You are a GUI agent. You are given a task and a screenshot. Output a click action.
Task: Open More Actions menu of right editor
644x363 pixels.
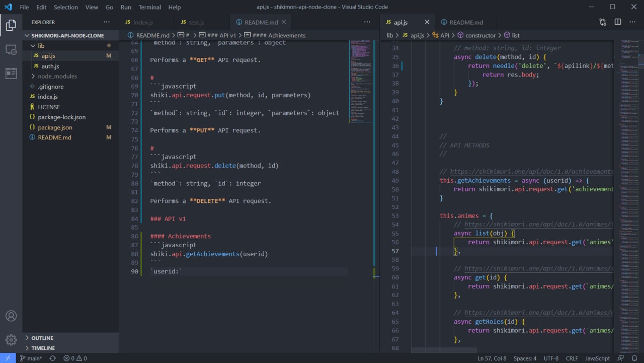632,22
